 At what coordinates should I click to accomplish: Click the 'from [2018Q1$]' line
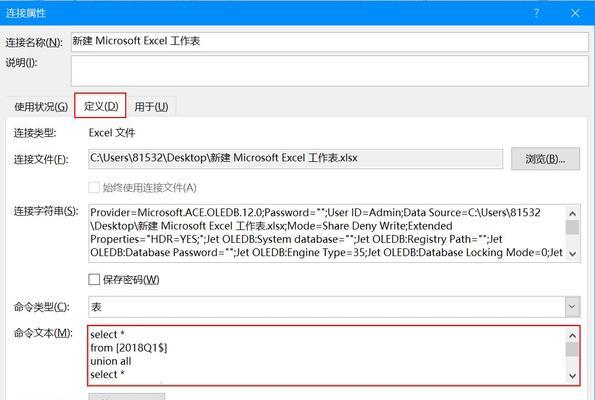click(x=129, y=348)
